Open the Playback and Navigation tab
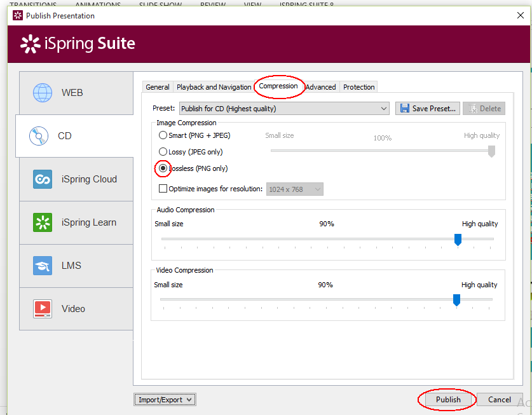This screenshot has width=532, height=415. tap(214, 87)
